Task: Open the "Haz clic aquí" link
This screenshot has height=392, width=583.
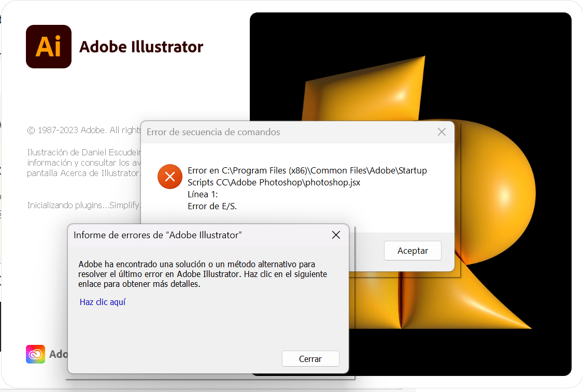Action: tap(102, 301)
